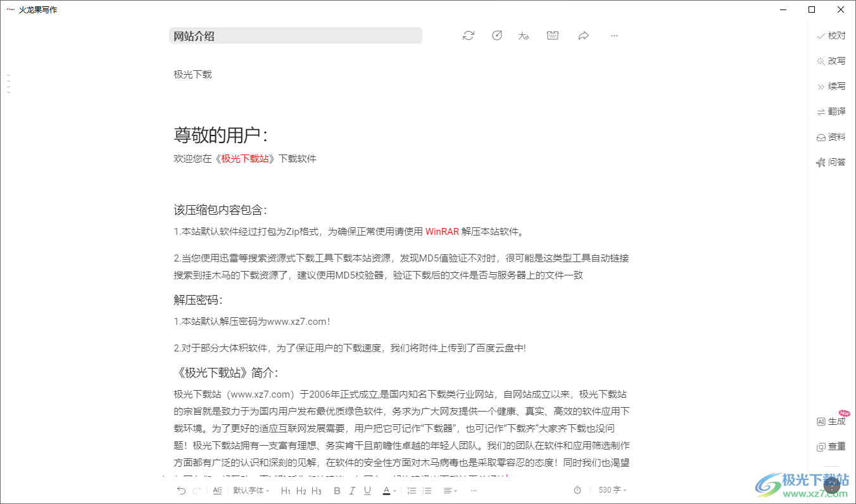Click the red WinRAR text
Image resolution: width=856 pixels, height=504 pixels.
pyautogui.click(x=442, y=231)
